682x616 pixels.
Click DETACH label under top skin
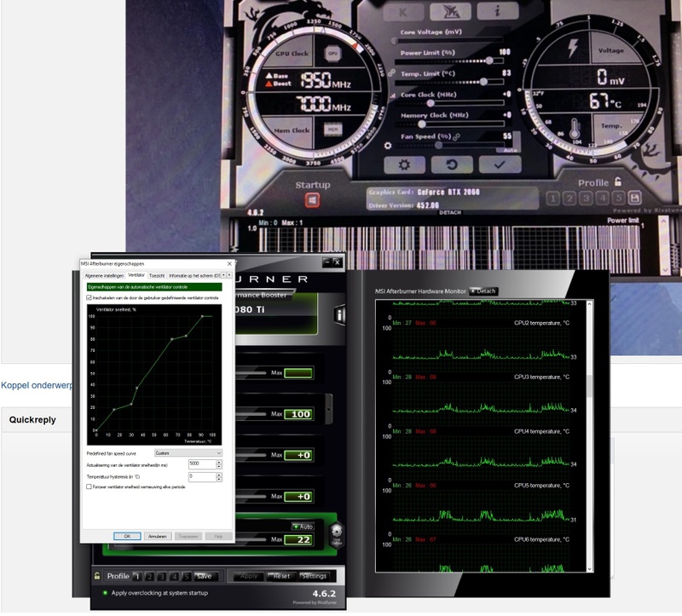tap(450, 213)
